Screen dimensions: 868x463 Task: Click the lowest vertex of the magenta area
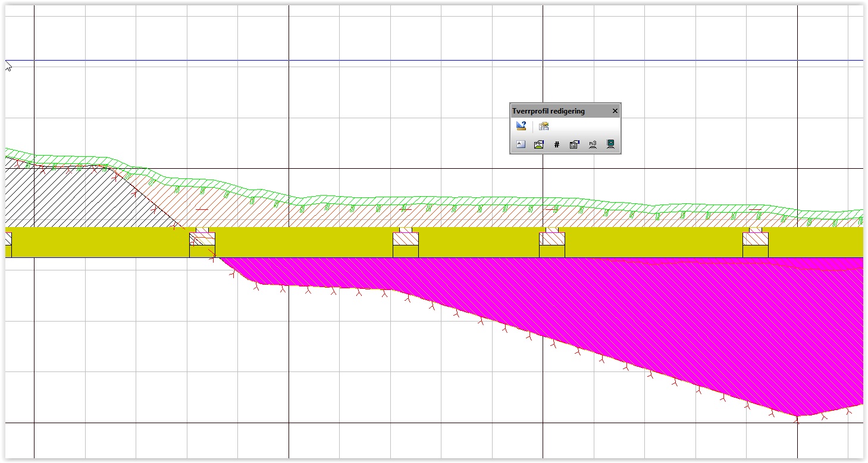pos(797,416)
